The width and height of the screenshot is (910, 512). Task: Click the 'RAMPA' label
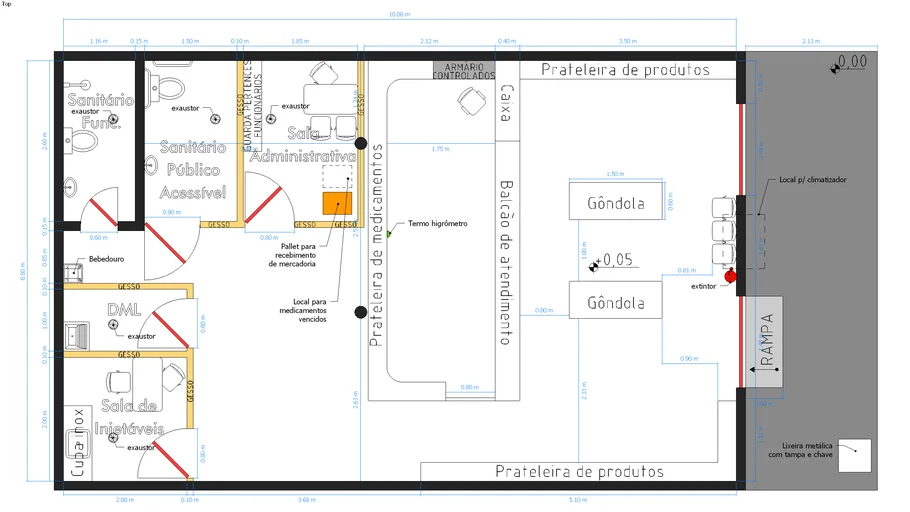pyautogui.click(x=767, y=340)
